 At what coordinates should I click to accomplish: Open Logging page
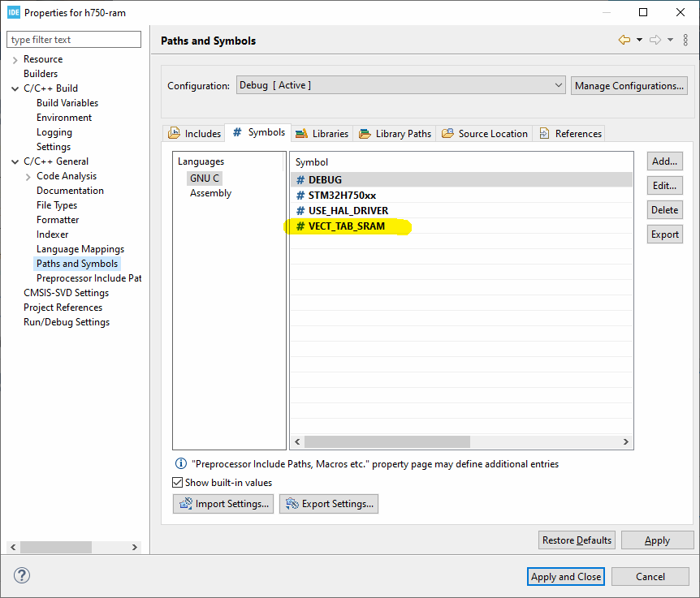[x=54, y=132]
